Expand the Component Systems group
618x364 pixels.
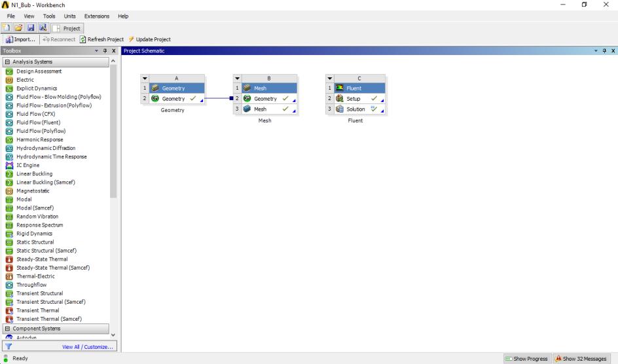click(7, 329)
